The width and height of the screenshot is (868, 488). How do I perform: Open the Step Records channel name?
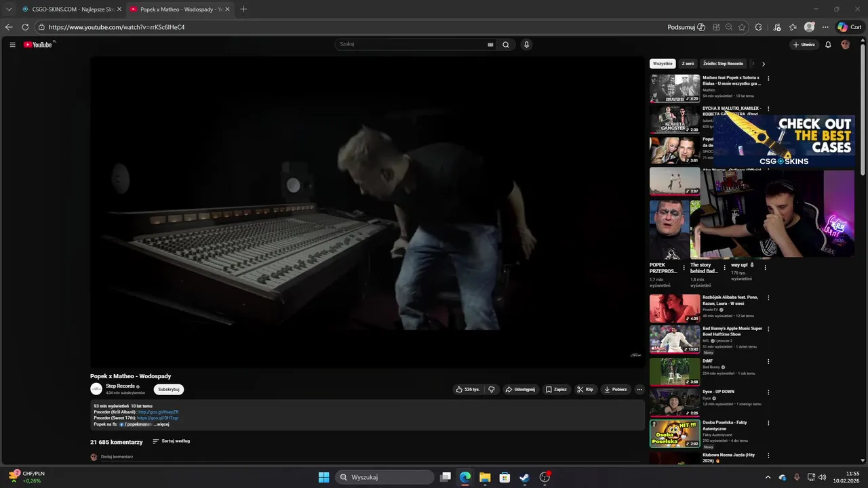coord(120,386)
